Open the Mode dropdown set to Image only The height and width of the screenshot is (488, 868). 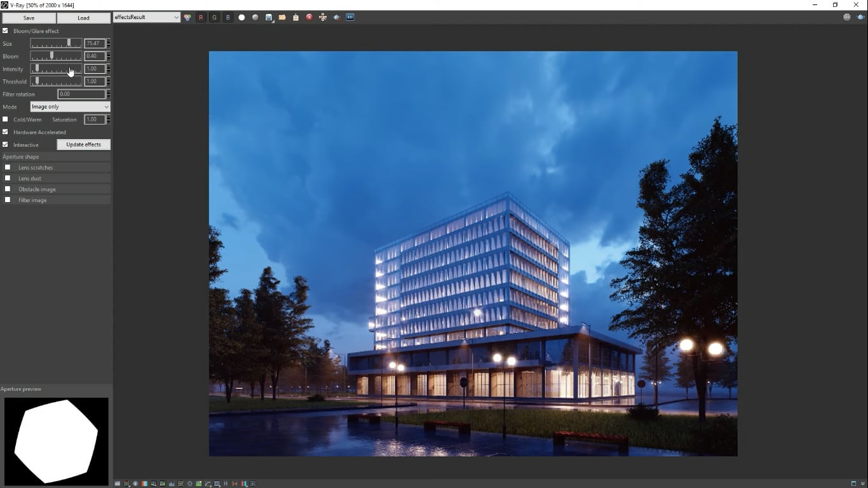pyautogui.click(x=69, y=107)
